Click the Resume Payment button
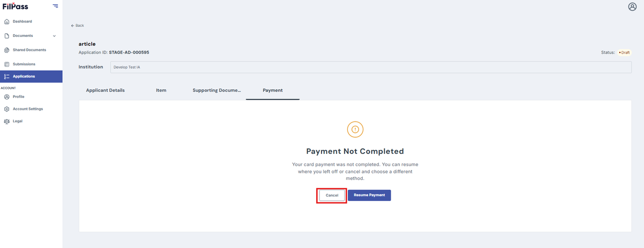 point(369,196)
